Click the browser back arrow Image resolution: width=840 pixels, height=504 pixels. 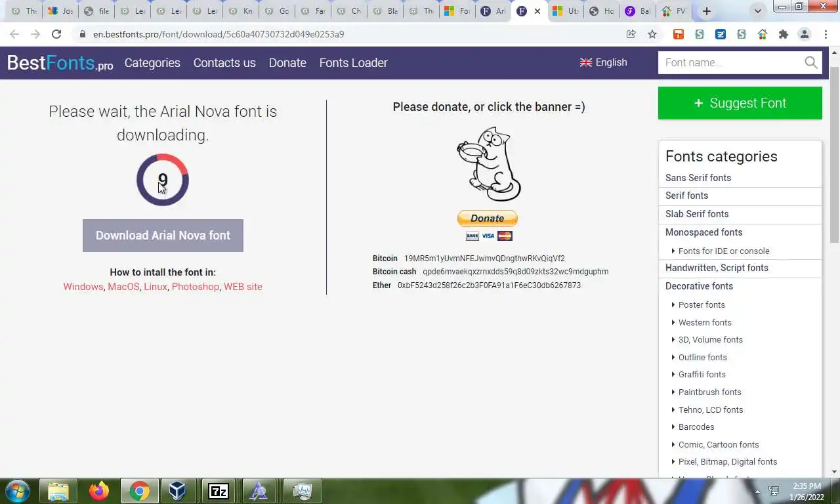coord(14,34)
